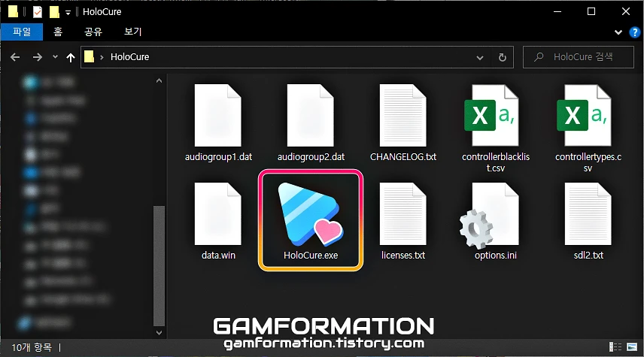This screenshot has width=644, height=357.
Task: Click the controllertypes.csv file name
Action: 588,162
